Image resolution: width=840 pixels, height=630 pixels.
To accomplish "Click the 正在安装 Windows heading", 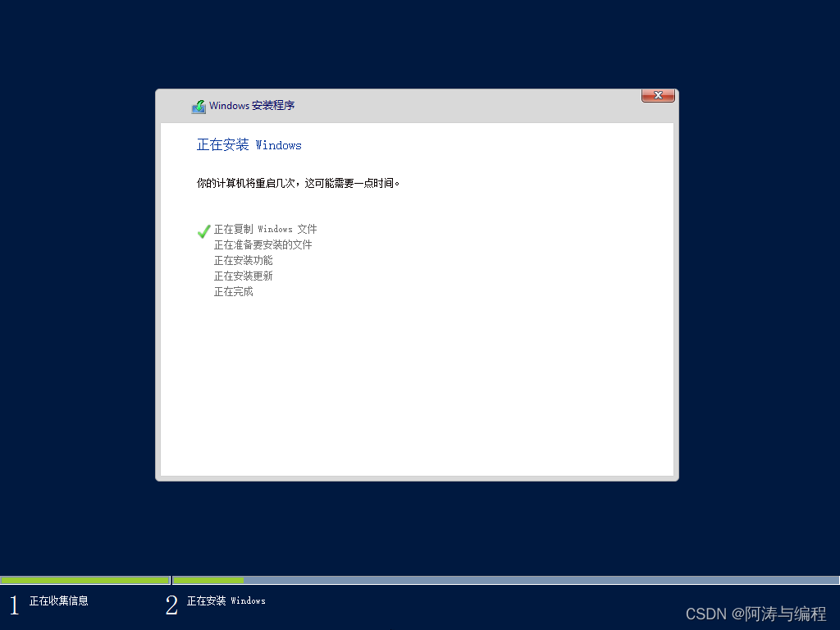I will (249, 144).
